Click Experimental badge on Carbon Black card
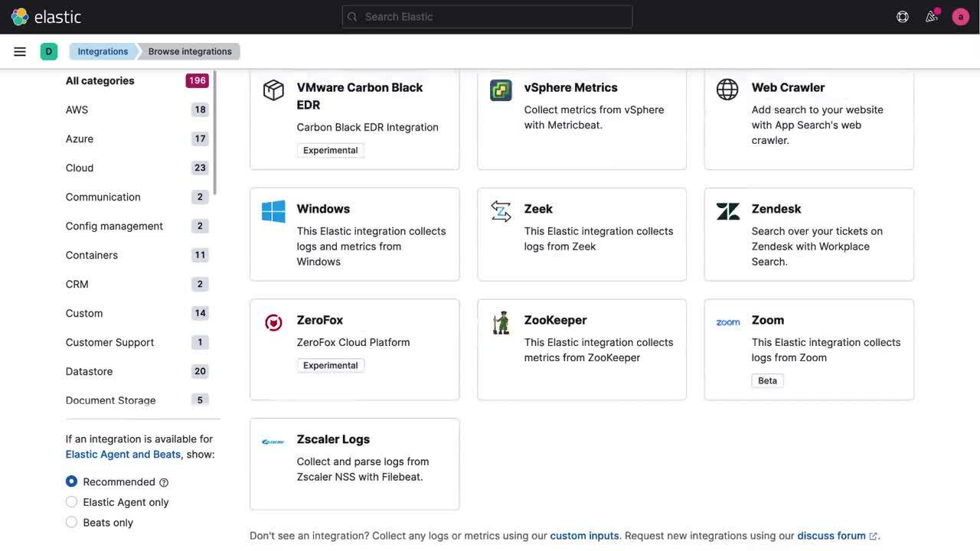The image size is (980, 551). (x=330, y=150)
